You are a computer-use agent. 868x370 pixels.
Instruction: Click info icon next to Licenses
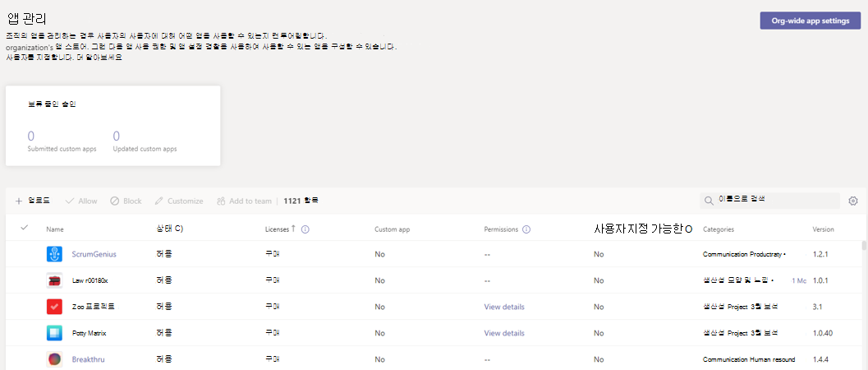305,229
